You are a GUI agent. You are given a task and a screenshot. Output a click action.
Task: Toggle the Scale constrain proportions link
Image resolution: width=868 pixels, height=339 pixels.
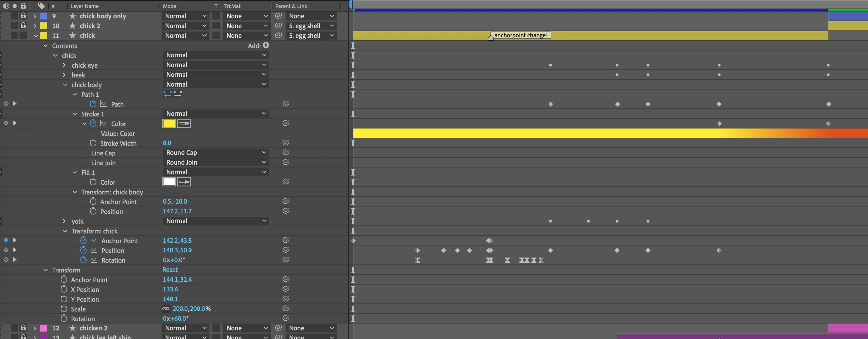click(166, 308)
